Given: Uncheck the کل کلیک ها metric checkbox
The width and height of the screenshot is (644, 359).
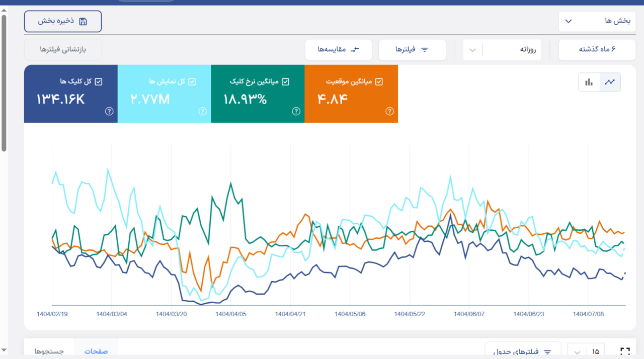Looking at the screenshot, I should [x=99, y=81].
